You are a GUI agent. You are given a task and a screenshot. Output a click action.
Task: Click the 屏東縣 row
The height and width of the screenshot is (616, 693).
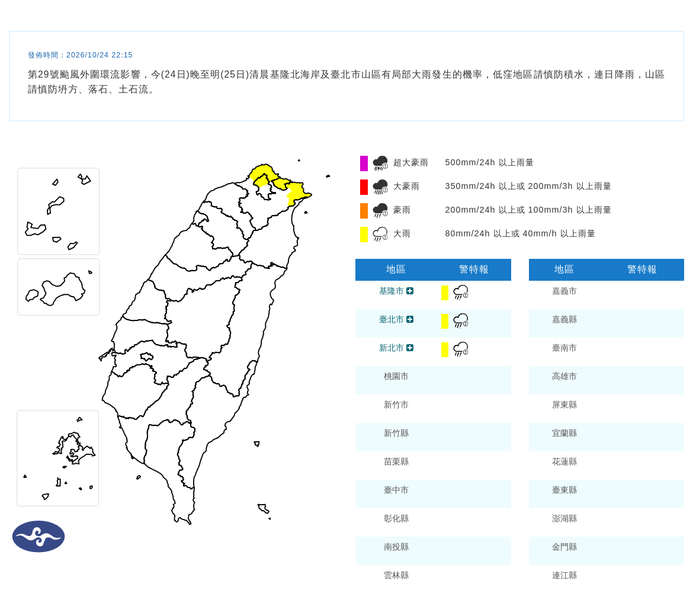point(607,409)
